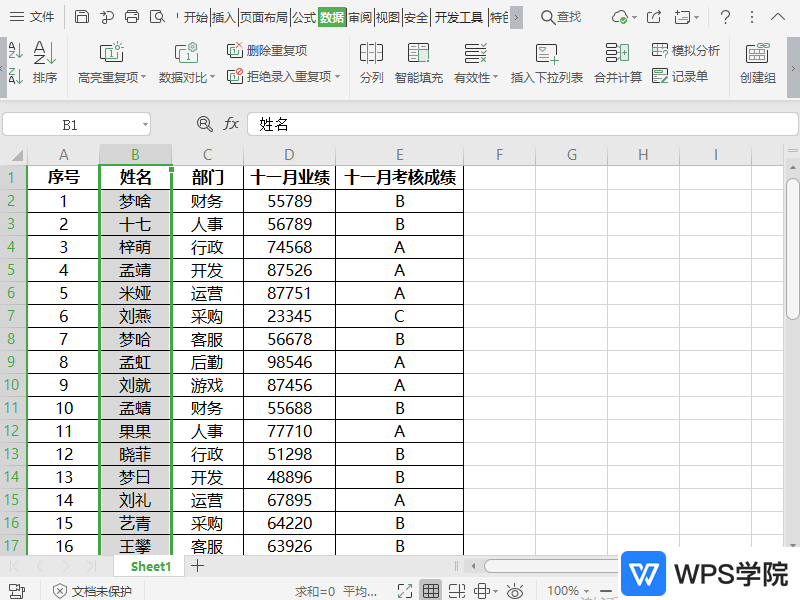Toggle eye protection mode in status bar
Image resolution: width=800 pixels, height=600 pixels.
pyautogui.click(x=515, y=591)
